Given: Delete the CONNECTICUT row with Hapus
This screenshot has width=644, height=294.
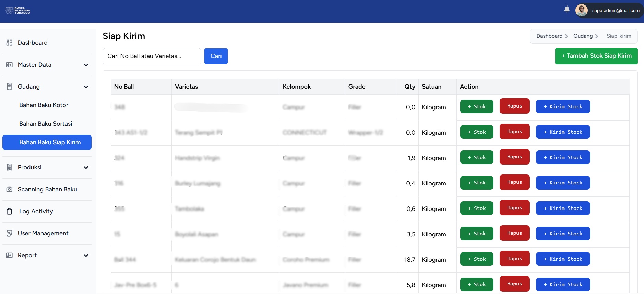Looking at the screenshot, I should (514, 132).
